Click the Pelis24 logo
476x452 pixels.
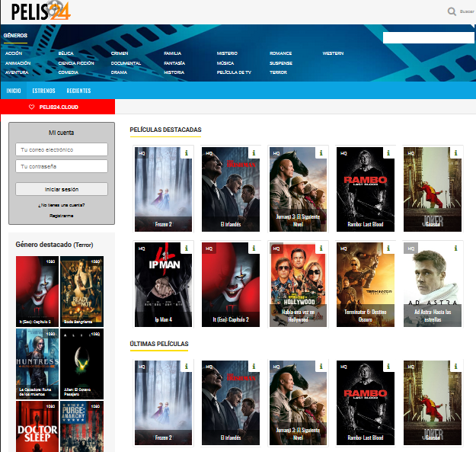(x=40, y=11)
